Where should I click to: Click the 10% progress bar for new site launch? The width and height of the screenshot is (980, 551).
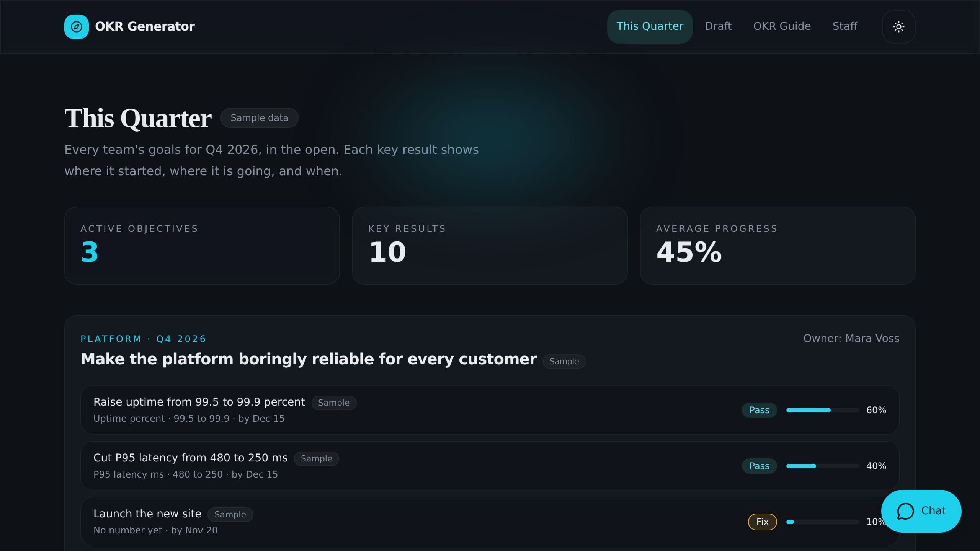pyautogui.click(x=823, y=522)
